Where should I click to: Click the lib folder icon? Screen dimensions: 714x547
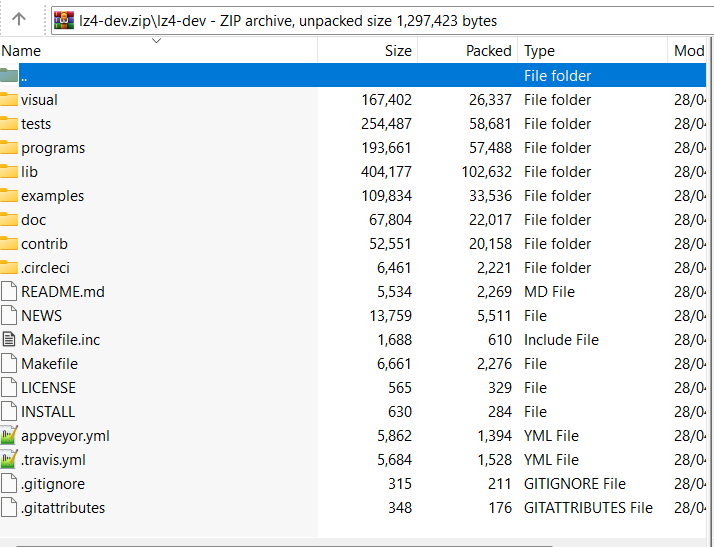point(9,172)
